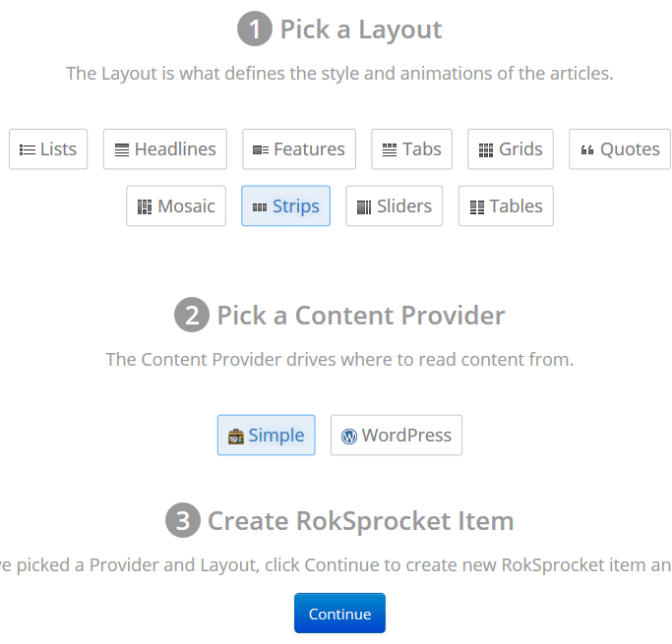Select the Mosaic layout icon
Image resolution: width=672 pixels, height=644 pixels.
(145, 206)
